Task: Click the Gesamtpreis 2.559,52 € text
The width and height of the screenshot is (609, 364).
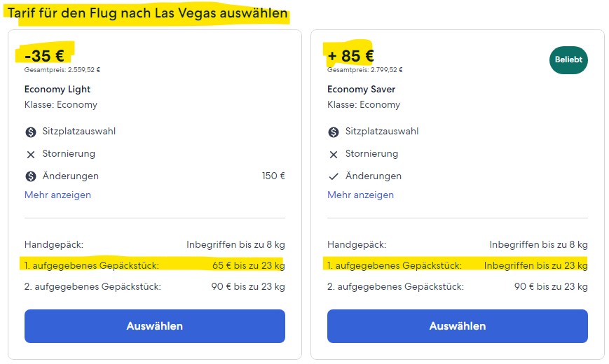Action: point(62,70)
